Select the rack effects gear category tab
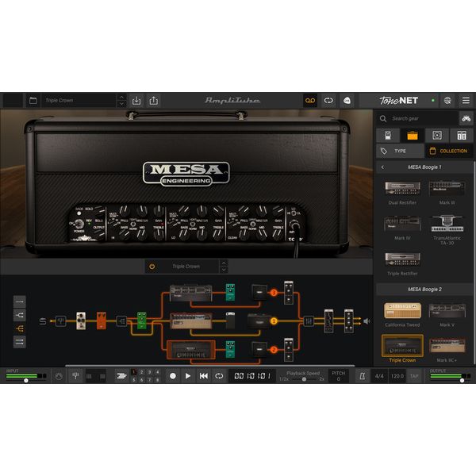Viewport: 476px width, 476px height. (x=462, y=136)
